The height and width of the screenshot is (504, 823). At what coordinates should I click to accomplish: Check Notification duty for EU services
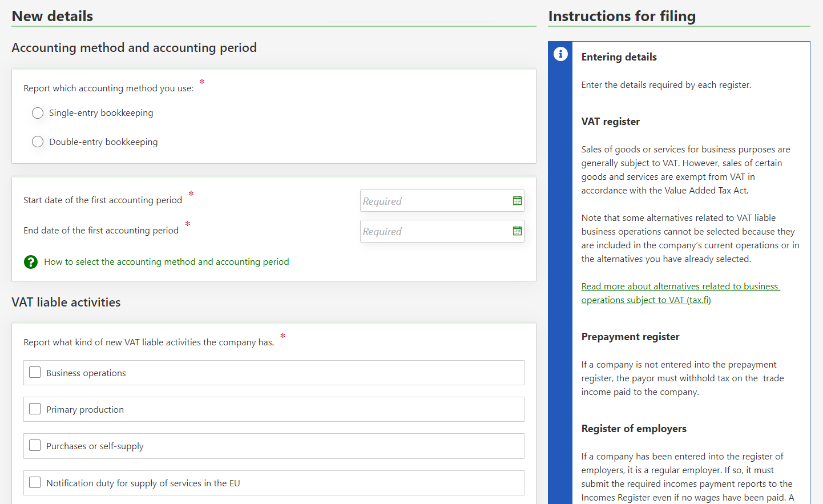(35, 483)
